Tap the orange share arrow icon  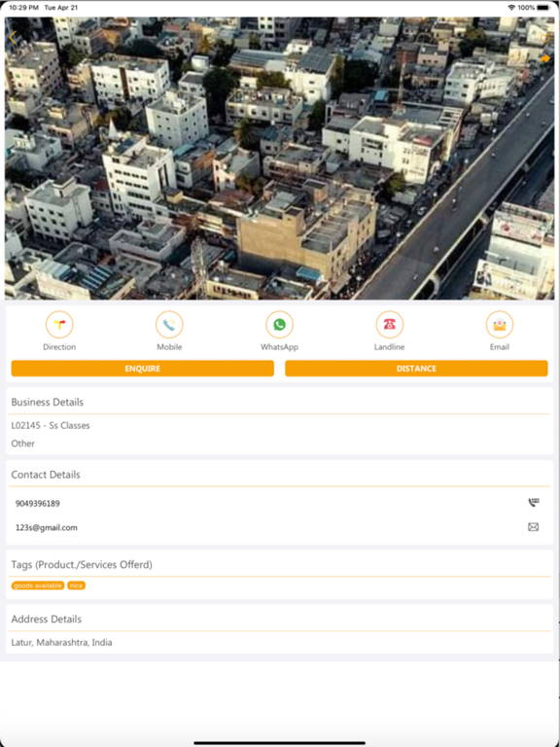(x=545, y=58)
